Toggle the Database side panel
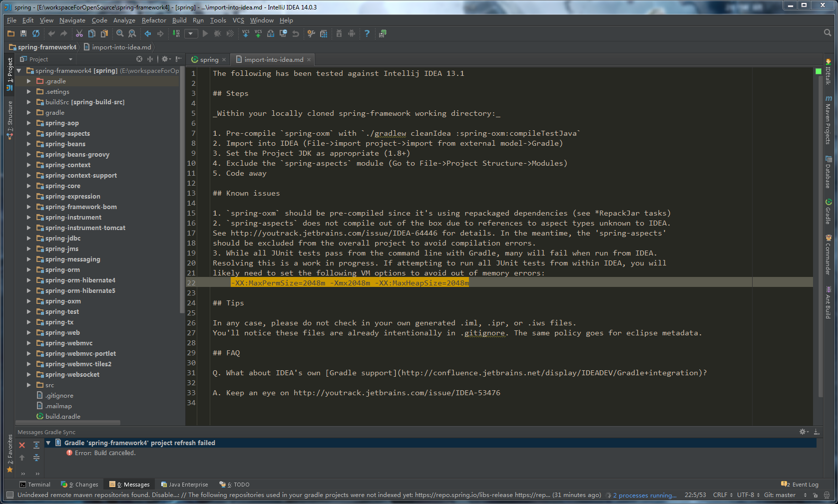Viewport: 838px width, 504px height. click(828, 172)
